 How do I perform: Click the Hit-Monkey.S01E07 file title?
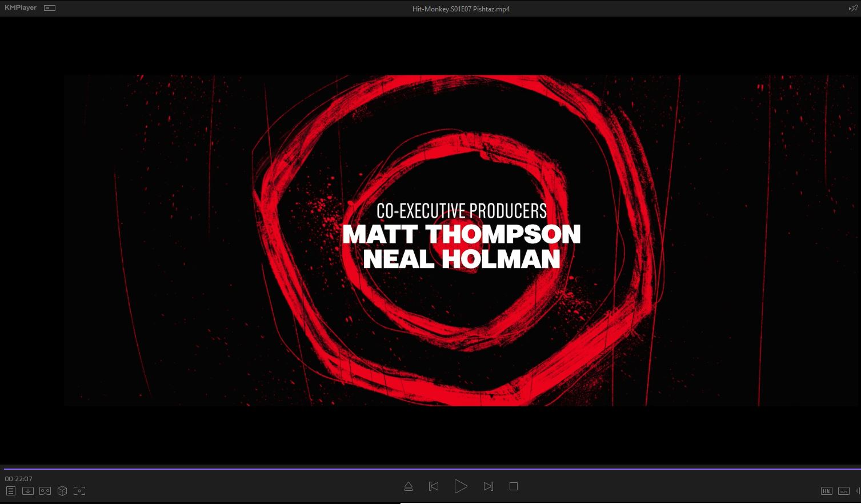(x=460, y=9)
